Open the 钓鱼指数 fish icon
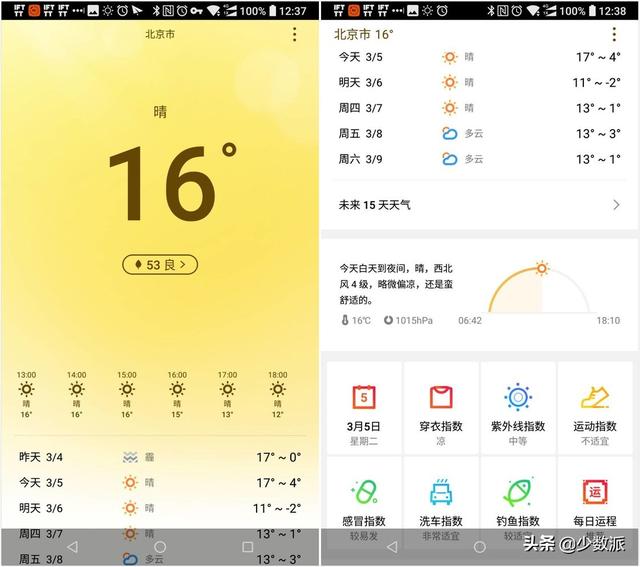Viewport: 640px width, 567px height. tap(518, 491)
